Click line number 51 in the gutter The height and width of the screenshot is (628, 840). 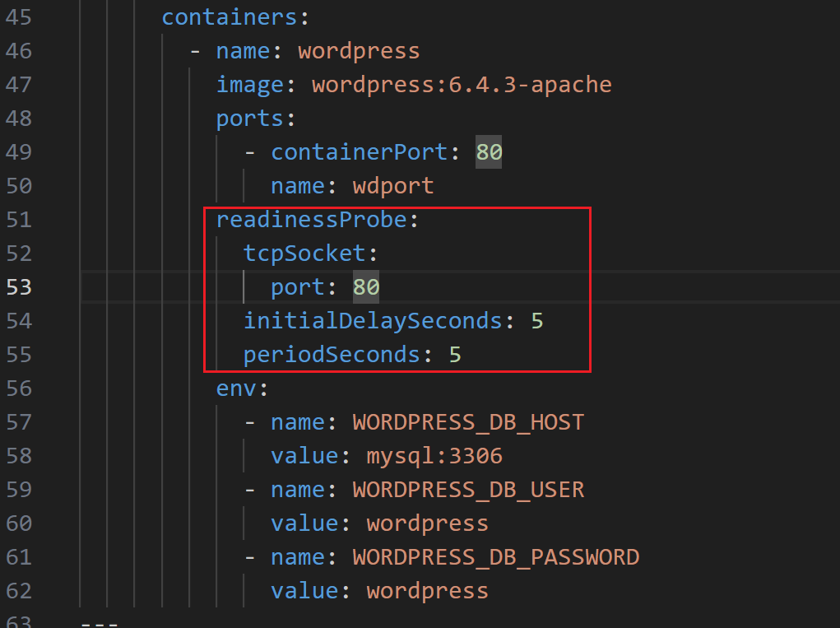(x=19, y=219)
